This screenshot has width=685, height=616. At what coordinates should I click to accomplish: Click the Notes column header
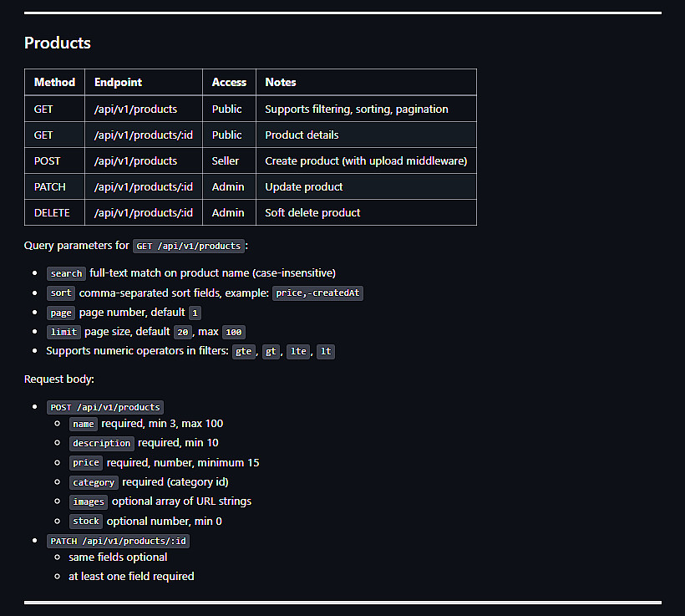(281, 83)
